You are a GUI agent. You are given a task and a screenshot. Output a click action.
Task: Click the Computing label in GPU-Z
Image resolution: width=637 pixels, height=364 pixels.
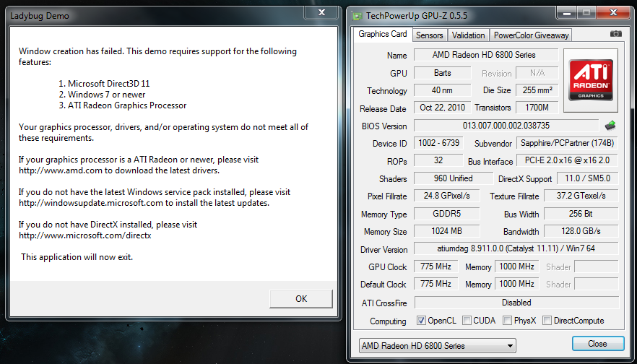(388, 321)
